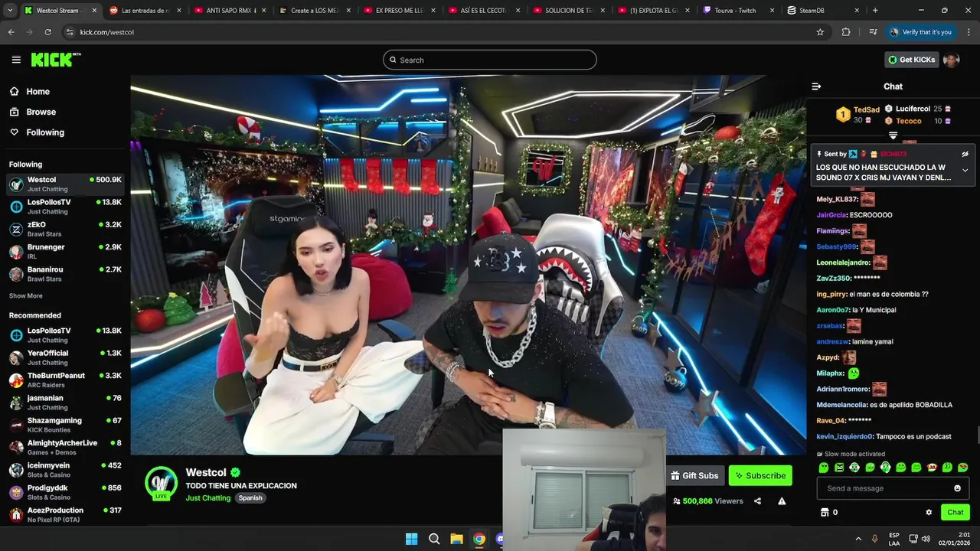Screen dimensions: 980x551
Task: Click the Spanish language tag
Action: click(x=250, y=498)
